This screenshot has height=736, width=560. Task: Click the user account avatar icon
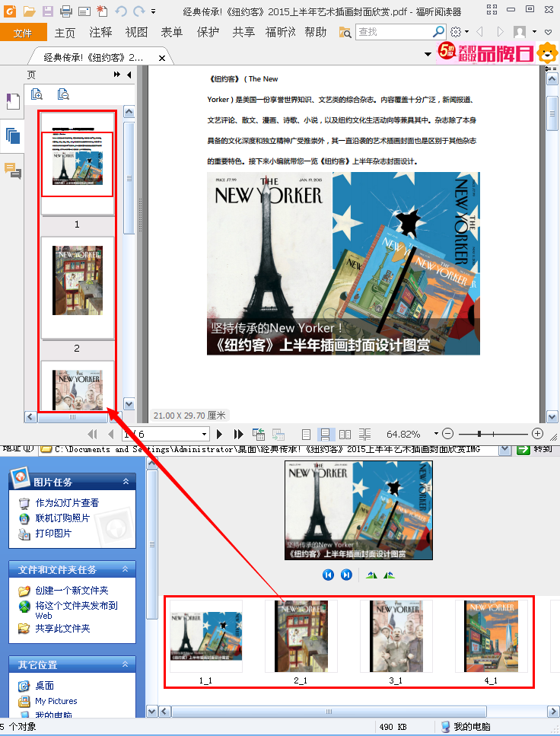(520, 32)
